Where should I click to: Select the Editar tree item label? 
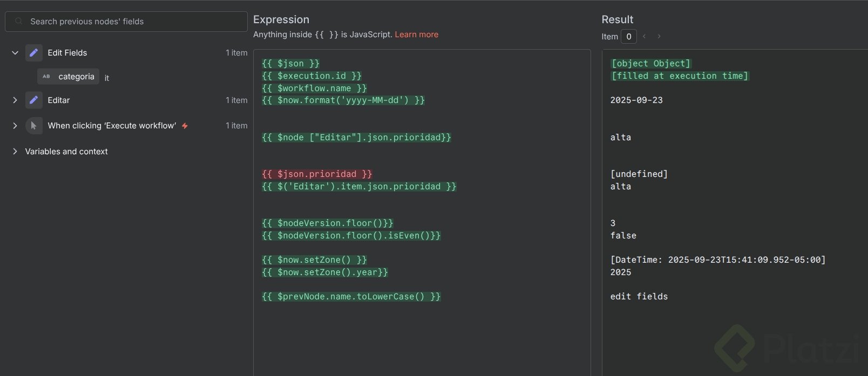(59, 100)
